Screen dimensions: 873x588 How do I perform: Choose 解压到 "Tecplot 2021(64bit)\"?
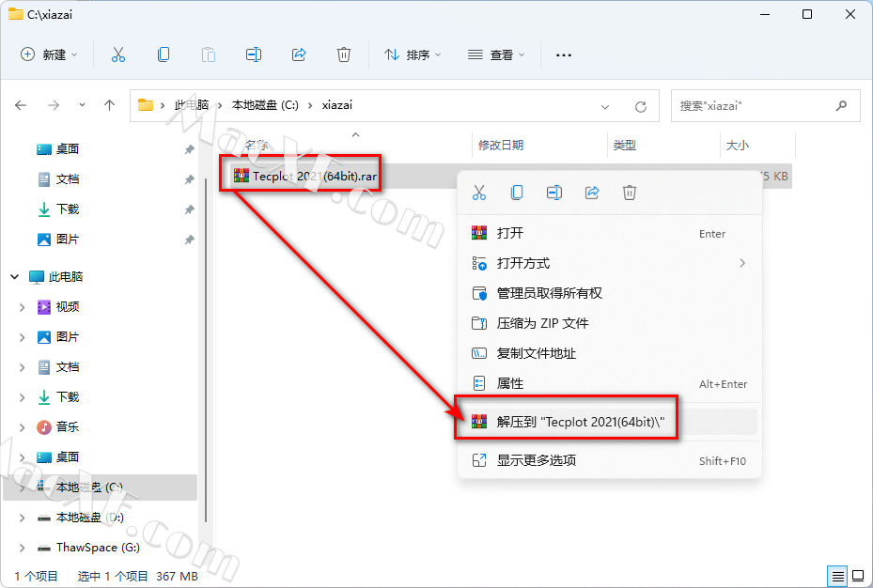pyautogui.click(x=609, y=422)
